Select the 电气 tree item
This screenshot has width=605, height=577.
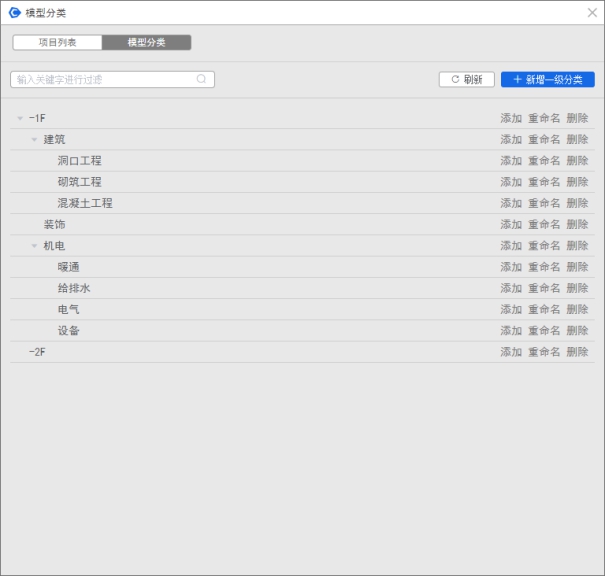[x=69, y=310]
